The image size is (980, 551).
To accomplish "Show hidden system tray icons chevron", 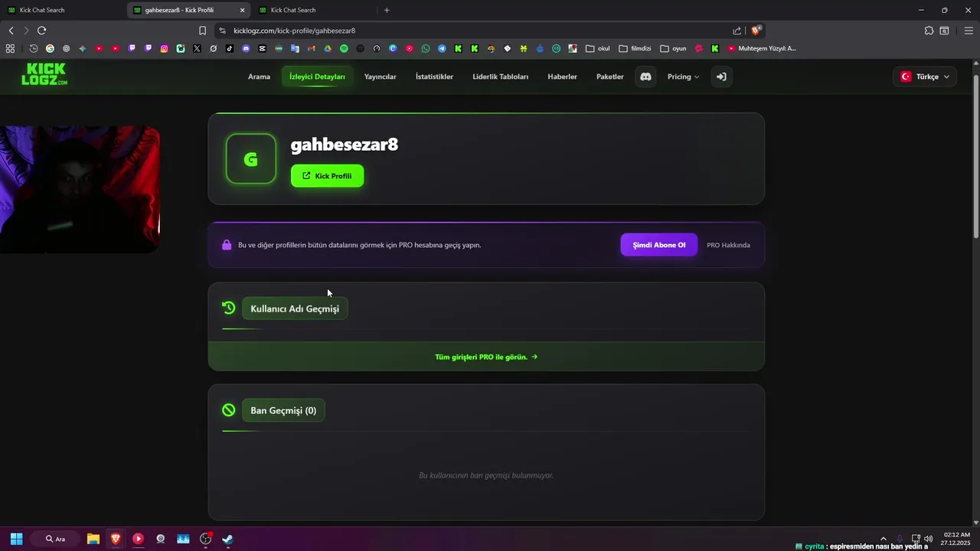I will tap(883, 539).
